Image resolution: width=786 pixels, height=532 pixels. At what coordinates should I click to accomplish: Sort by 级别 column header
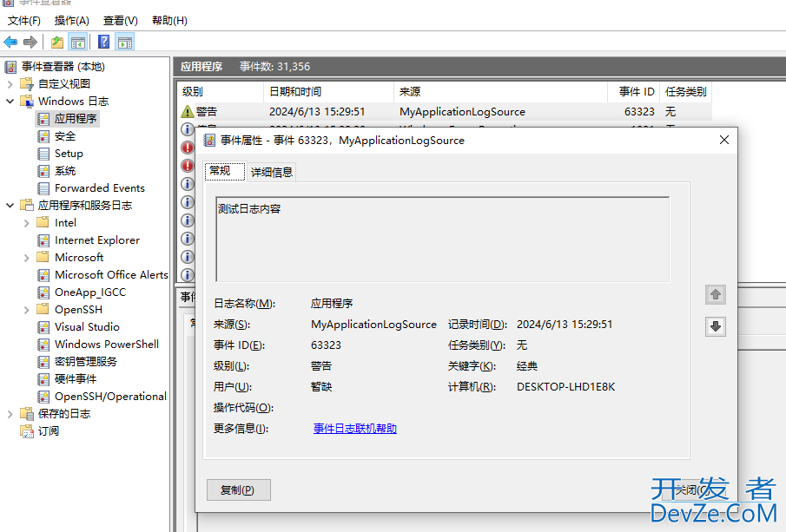220,92
